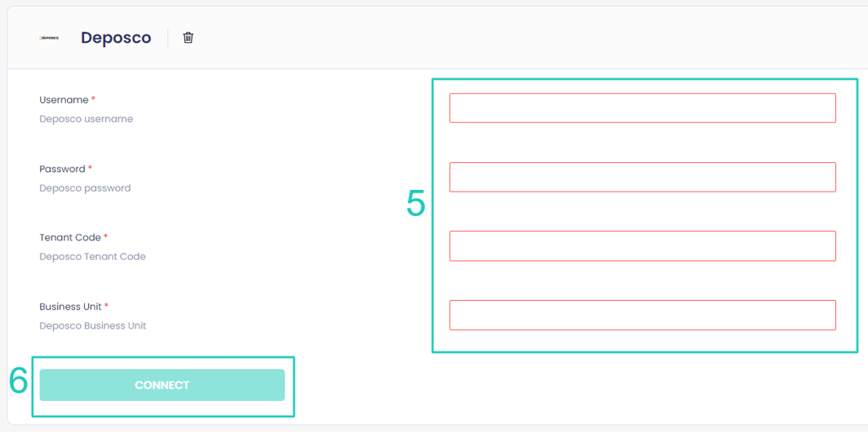Screen dimensions: 868x432
Task: Click the Business Unit field label
Action: 71,307
